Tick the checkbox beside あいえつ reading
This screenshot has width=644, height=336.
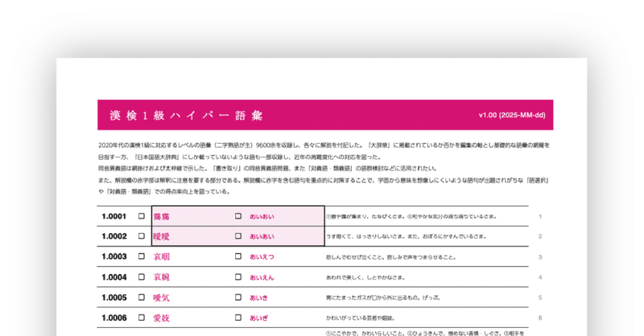tap(238, 256)
